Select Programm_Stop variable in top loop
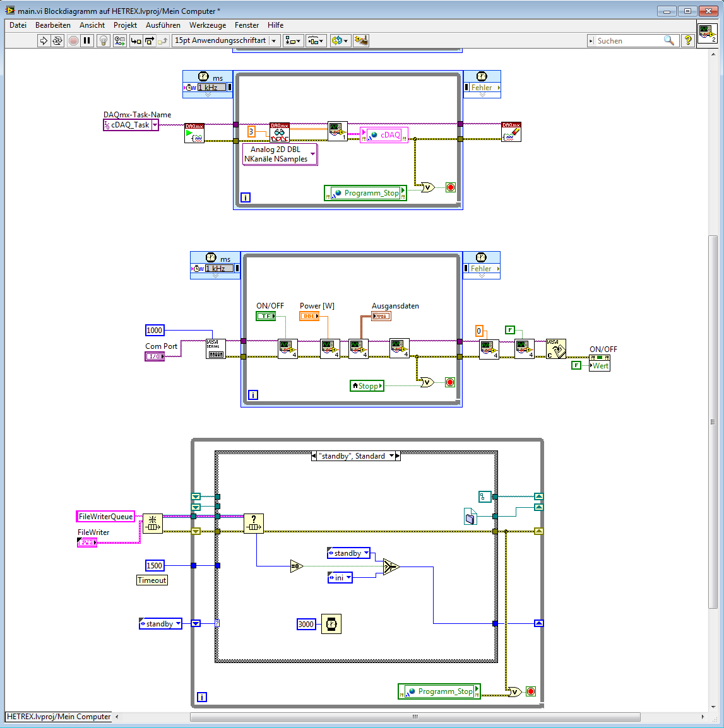The width and height of the screenshot is (724, 728). [365, 192]
